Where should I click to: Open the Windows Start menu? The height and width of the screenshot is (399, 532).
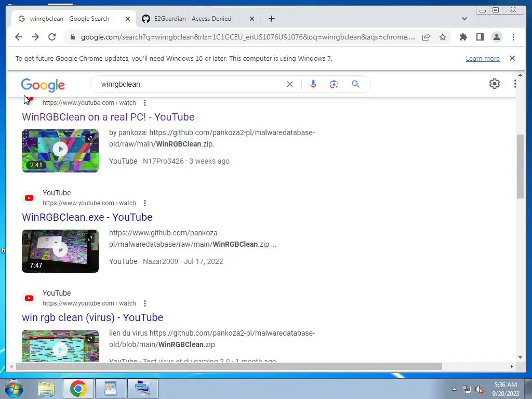pos(14,389)
